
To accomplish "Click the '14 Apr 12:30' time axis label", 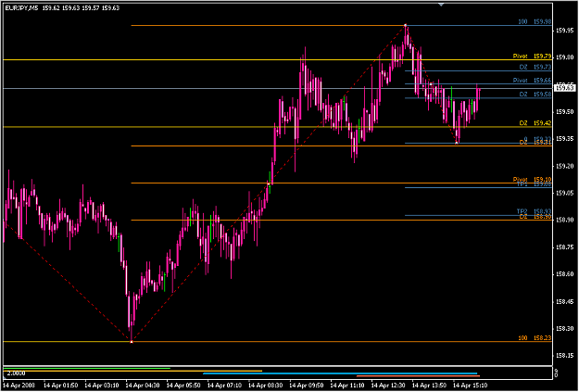I will click(388, 385).
